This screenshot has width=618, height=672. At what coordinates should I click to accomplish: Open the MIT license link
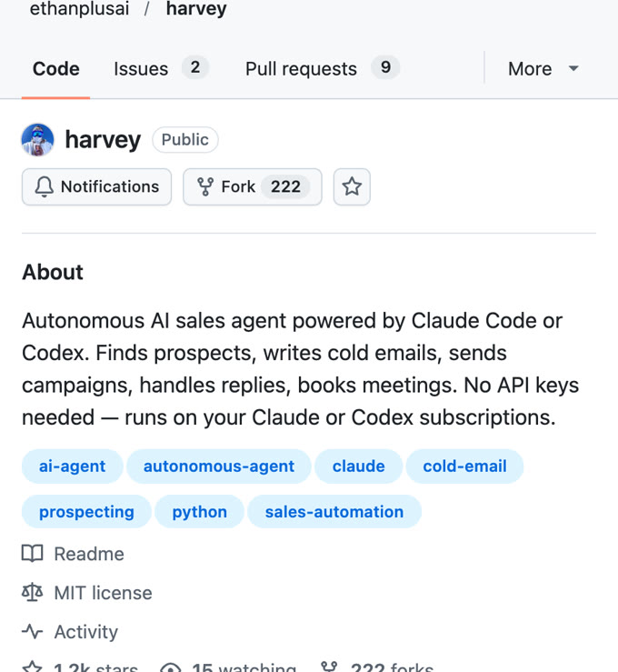103,593
